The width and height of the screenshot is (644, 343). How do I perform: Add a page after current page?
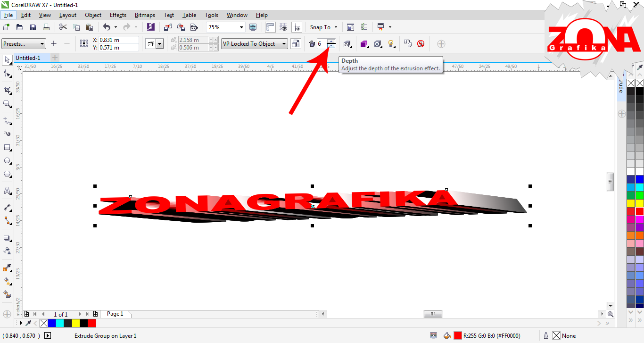point(96,314)
